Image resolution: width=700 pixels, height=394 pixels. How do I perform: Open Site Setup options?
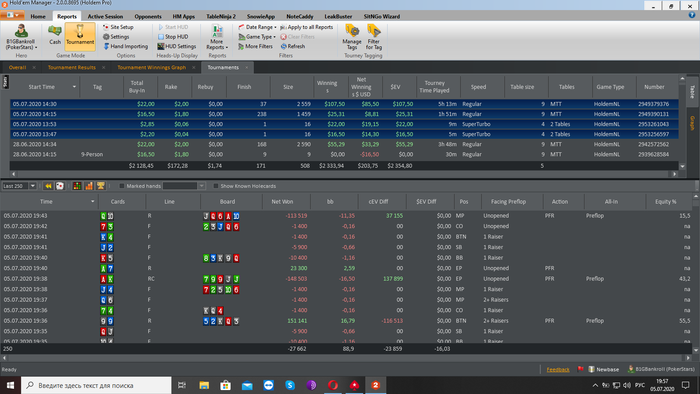pos(118,27)
